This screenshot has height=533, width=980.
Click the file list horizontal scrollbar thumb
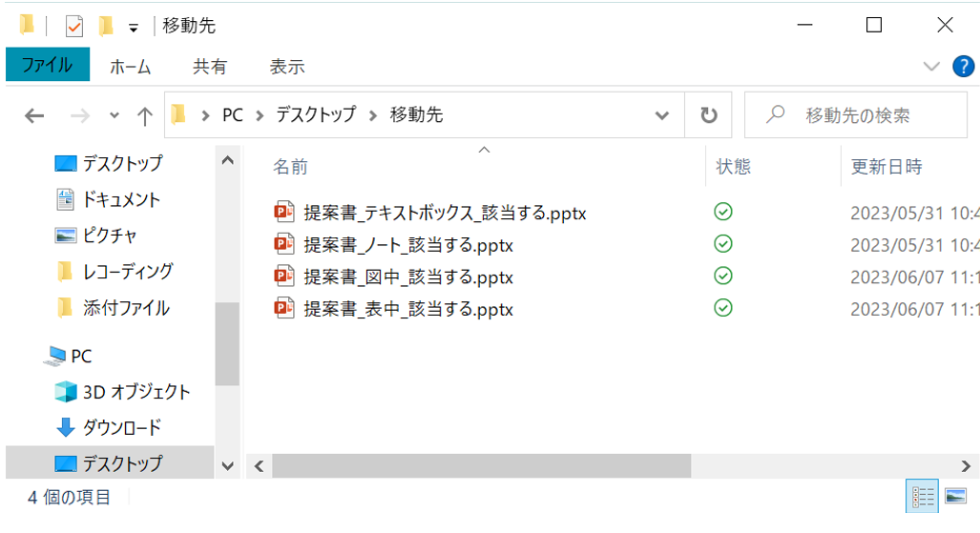481,466
